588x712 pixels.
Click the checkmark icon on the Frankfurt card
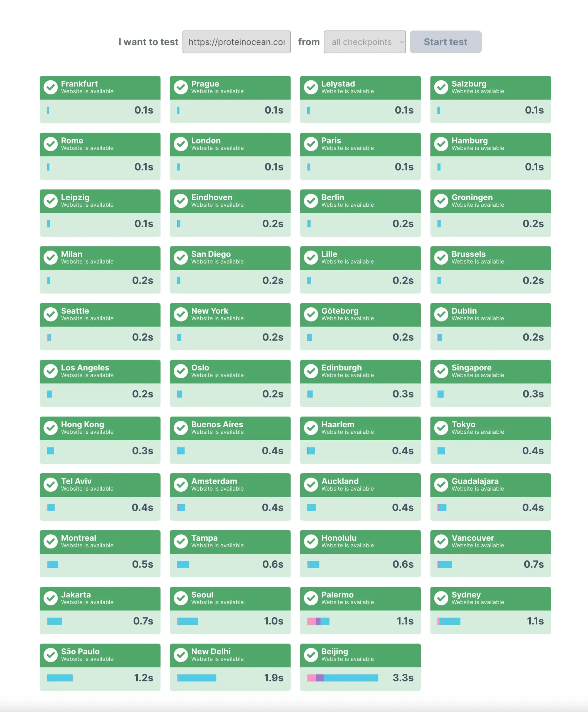coord(50,87)
